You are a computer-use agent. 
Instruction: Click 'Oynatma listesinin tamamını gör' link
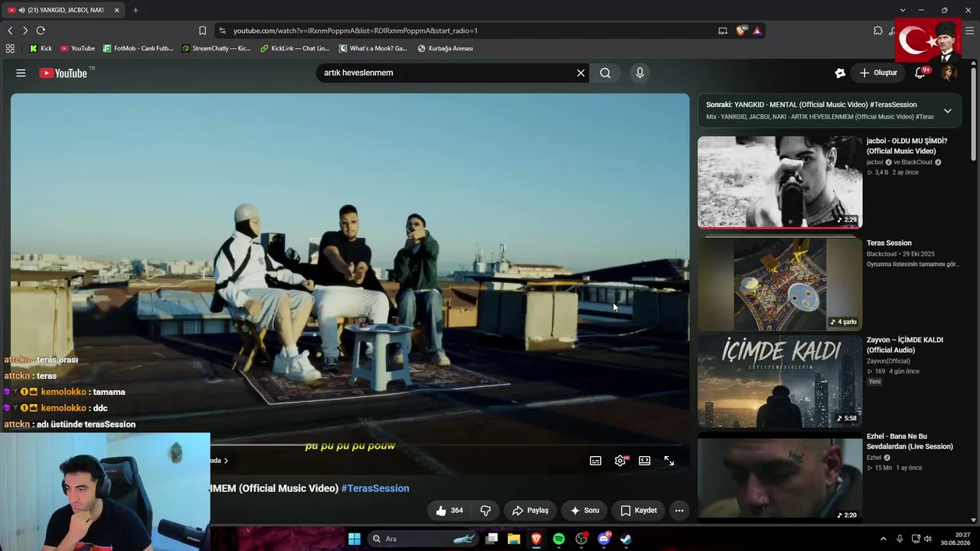coord(913,264)
